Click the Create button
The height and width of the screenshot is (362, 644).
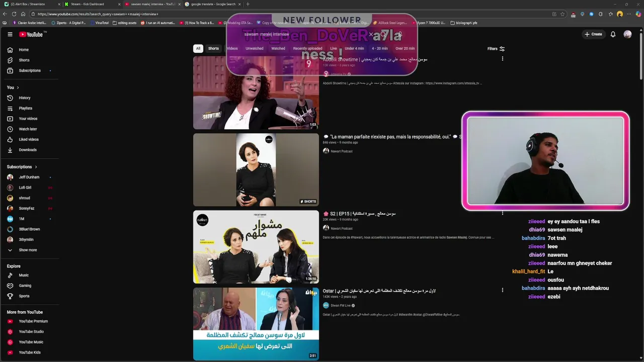click(593, 34)
